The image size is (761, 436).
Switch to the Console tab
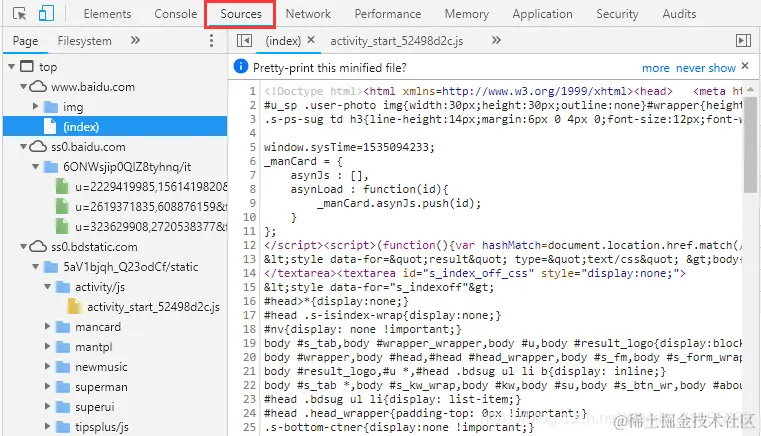(176, 14)
